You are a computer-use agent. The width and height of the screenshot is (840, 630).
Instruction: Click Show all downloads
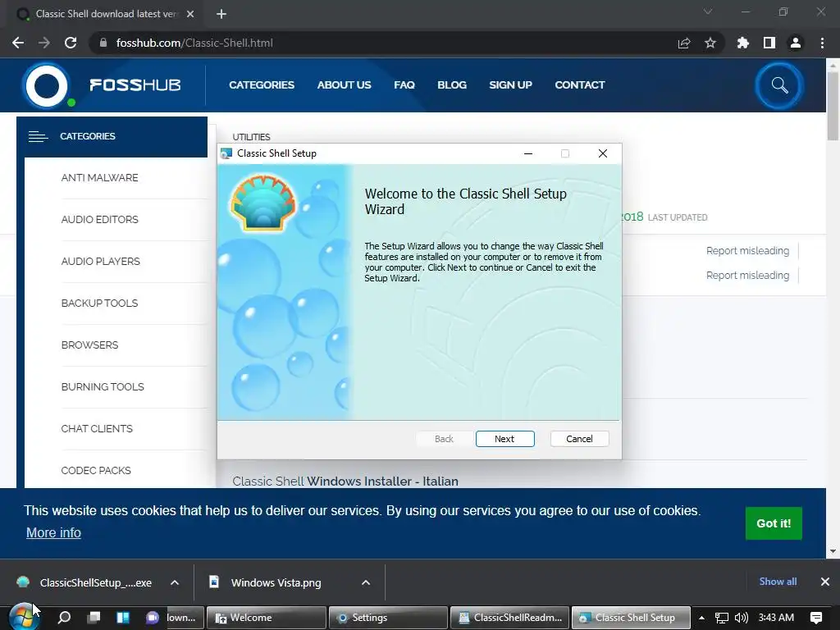[x=778, y=582]
